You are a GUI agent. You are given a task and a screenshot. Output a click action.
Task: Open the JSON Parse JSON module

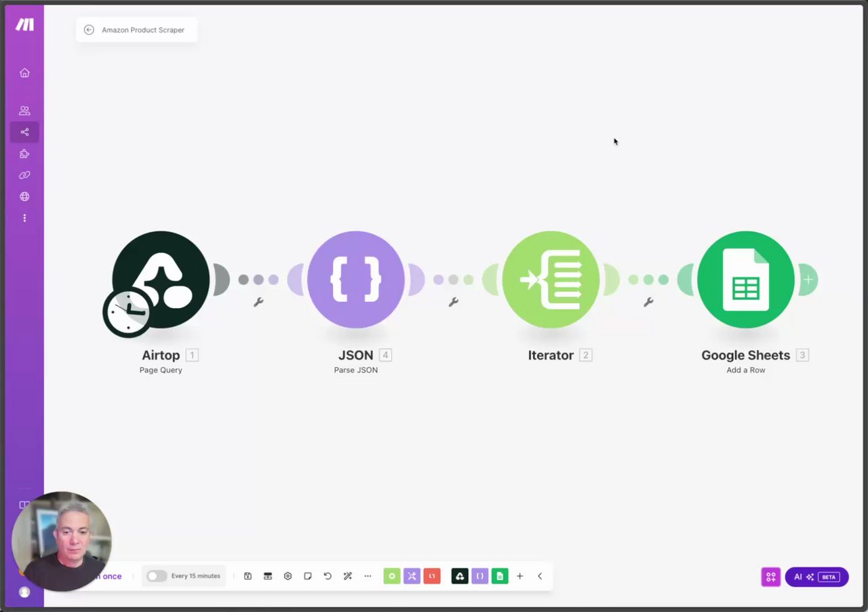(x=356, y=280)
